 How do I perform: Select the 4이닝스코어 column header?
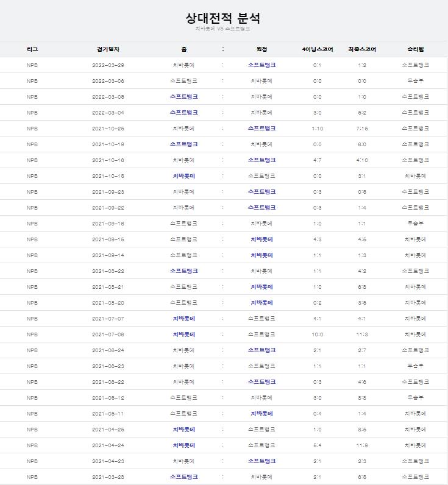318,49
